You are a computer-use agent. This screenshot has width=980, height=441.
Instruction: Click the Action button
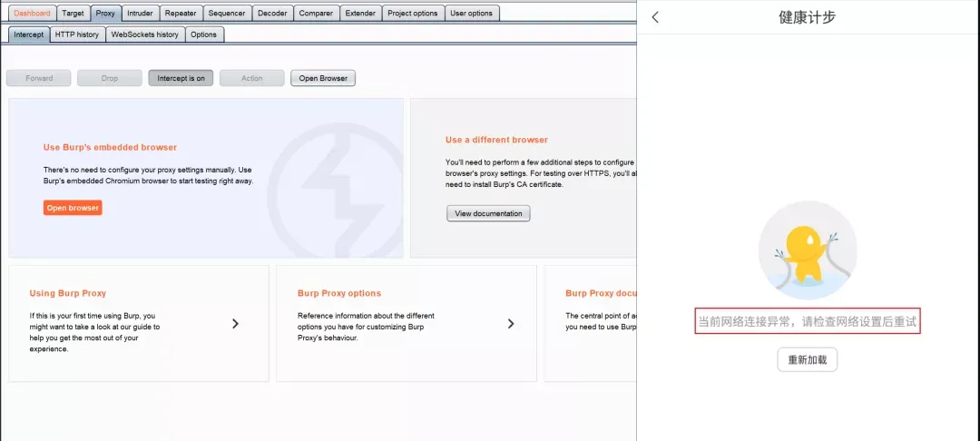tap(252, 78)
